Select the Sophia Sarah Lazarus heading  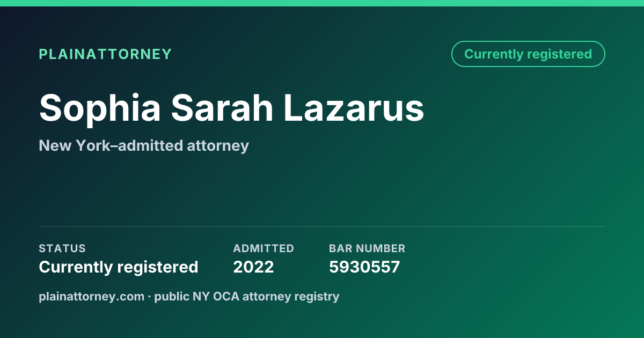click(231, 107)
